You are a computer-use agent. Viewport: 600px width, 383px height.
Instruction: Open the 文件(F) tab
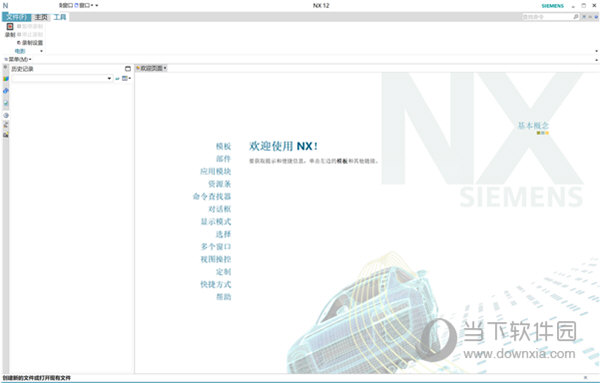pos(17,17)
